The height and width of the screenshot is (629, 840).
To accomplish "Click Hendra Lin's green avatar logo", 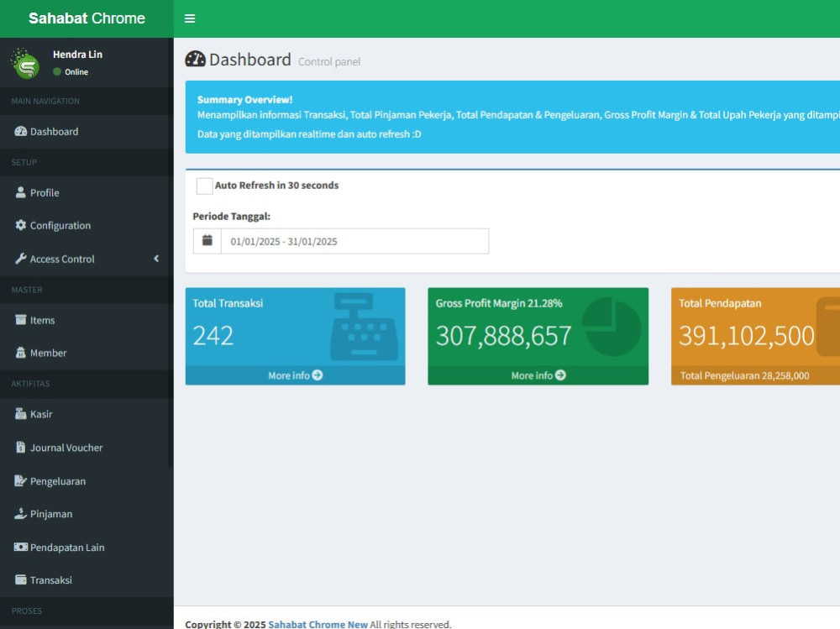I will tap(25, 63).
